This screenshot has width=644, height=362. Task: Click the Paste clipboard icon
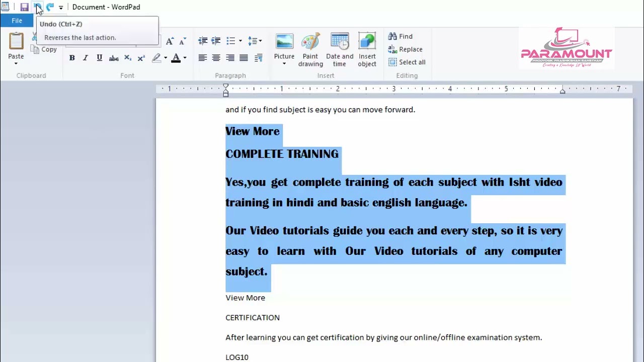click(16, 41)
